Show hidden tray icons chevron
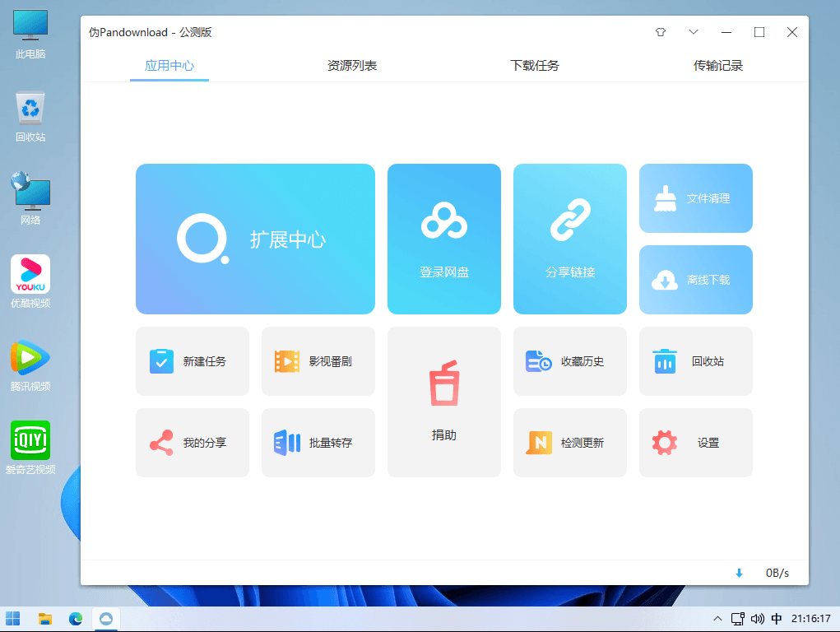The width and height of the screenshot is (840, 632). tap(717, 619)
